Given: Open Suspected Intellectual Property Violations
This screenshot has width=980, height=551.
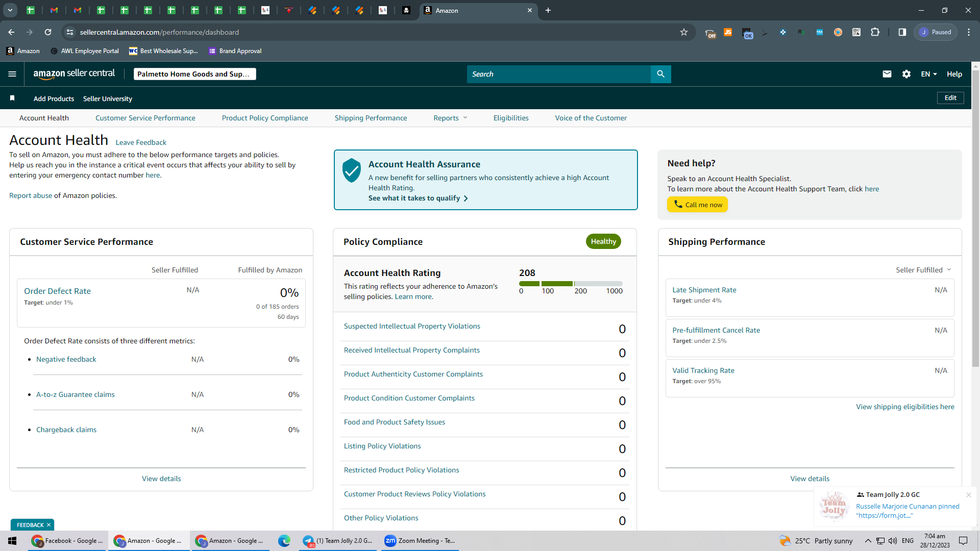Looking at the screenshot, I should [x=412, y=326].
